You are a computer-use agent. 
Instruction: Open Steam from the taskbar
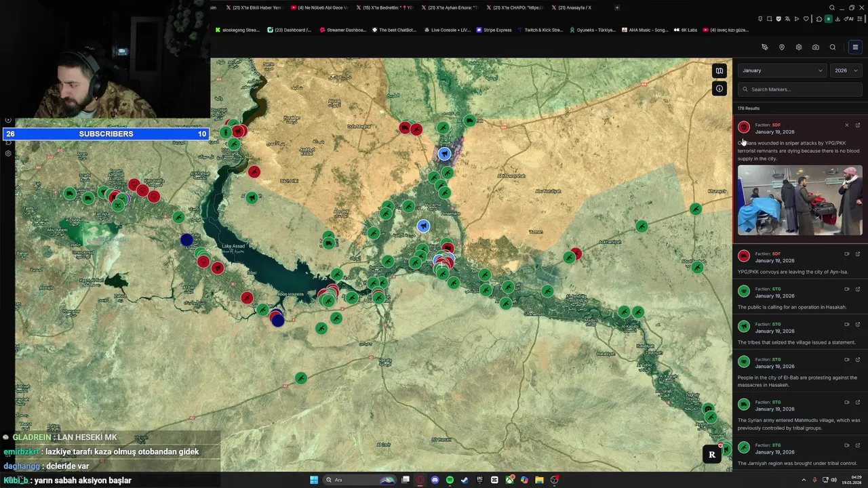[x=465, y=480]
